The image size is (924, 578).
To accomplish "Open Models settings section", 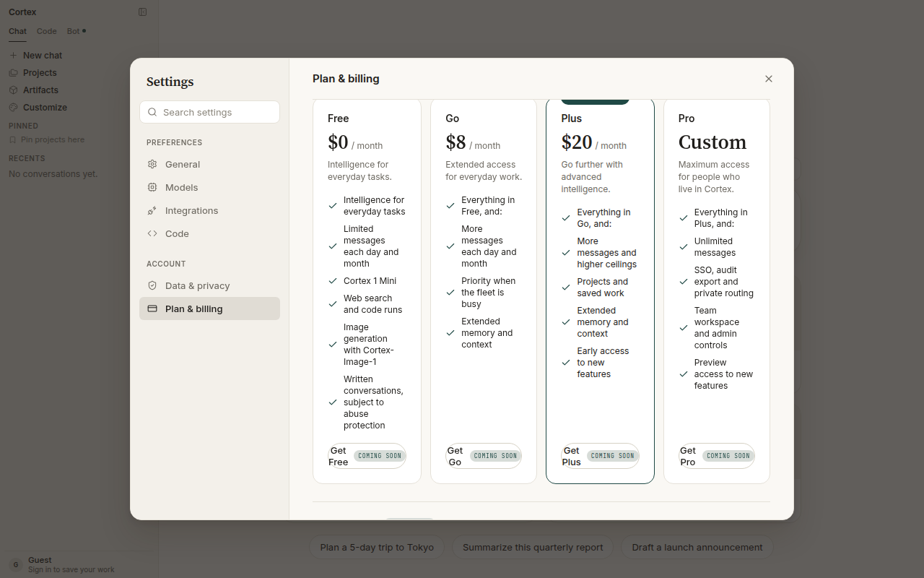I will click(x=209, y=187).
